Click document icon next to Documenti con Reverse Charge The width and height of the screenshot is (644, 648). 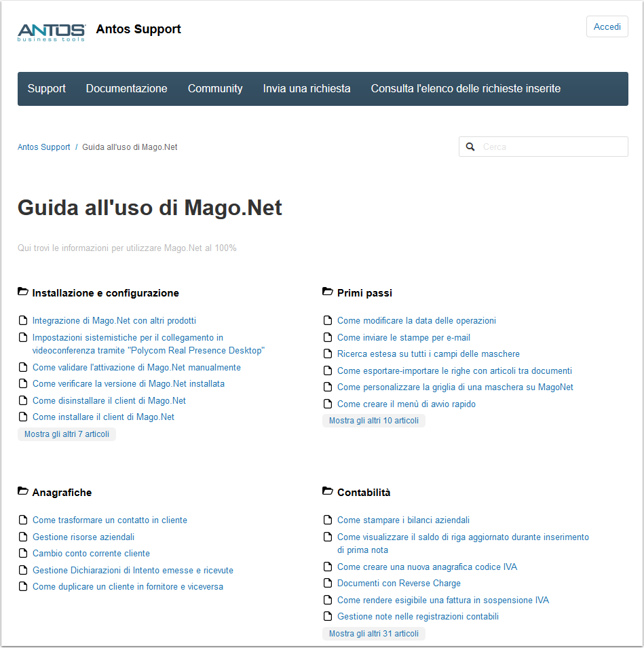tap(328, 583)
